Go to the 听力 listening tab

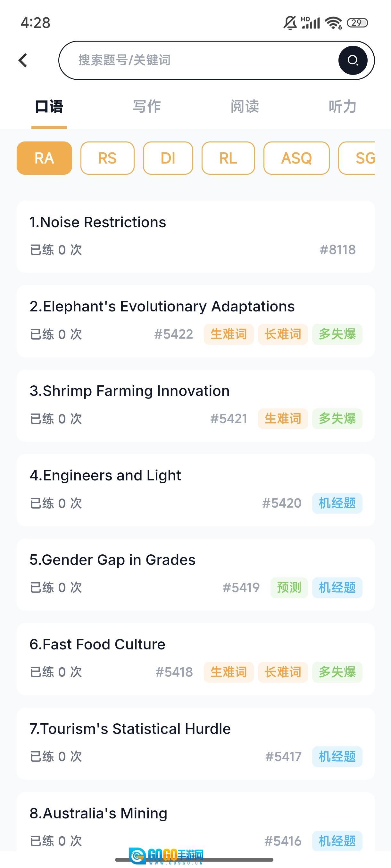[x=342, y=107]
